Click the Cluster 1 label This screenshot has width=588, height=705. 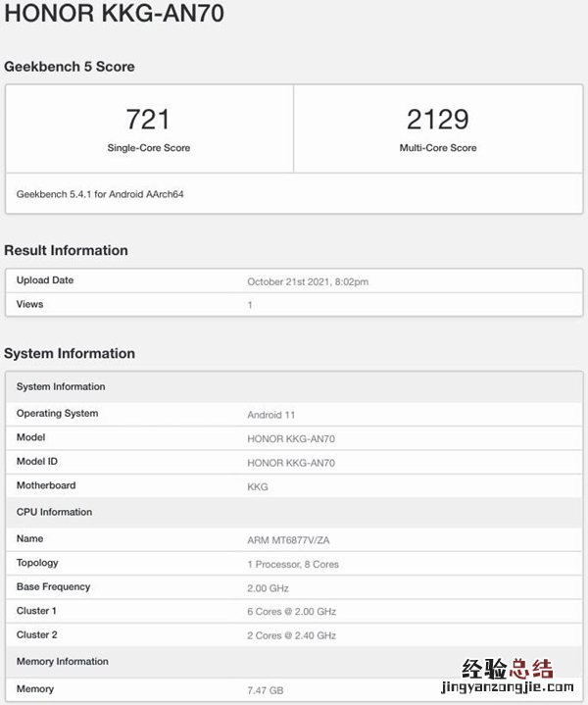click(x=36, y=611)
